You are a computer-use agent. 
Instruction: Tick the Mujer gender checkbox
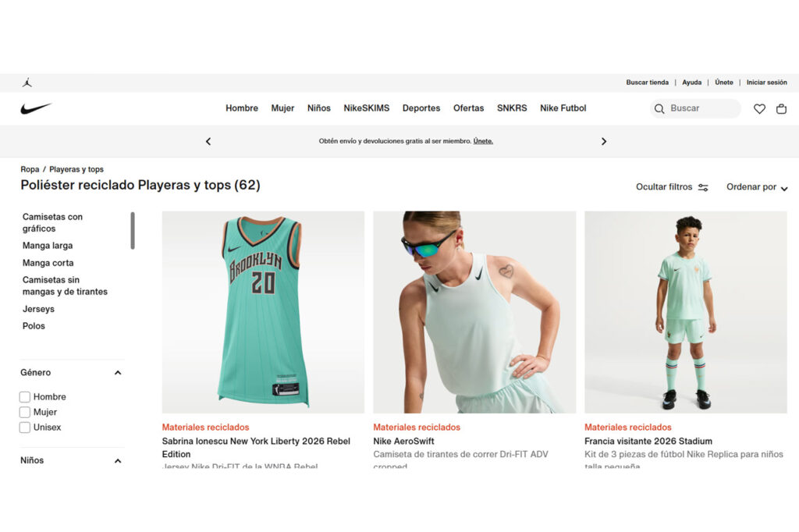(x=24, y=412)
